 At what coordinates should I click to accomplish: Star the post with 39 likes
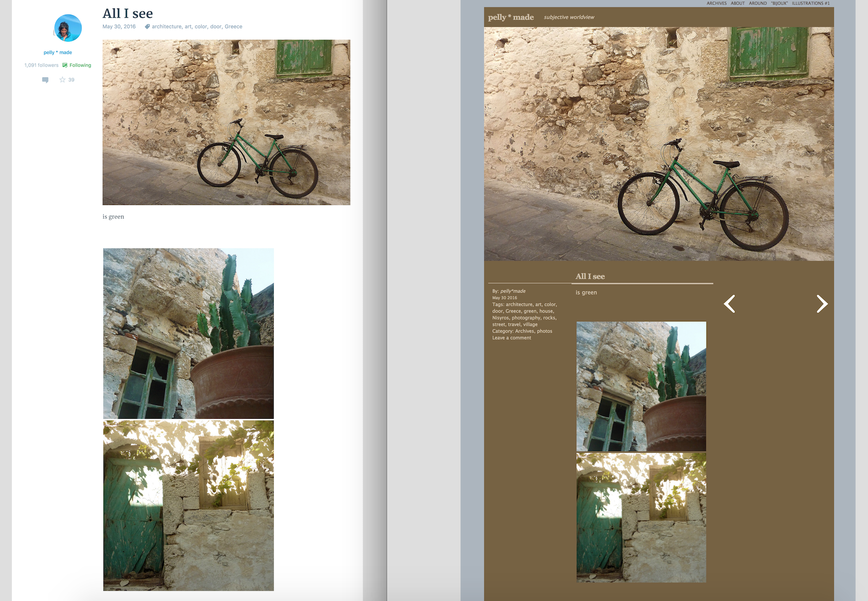(x=62, y=80)
